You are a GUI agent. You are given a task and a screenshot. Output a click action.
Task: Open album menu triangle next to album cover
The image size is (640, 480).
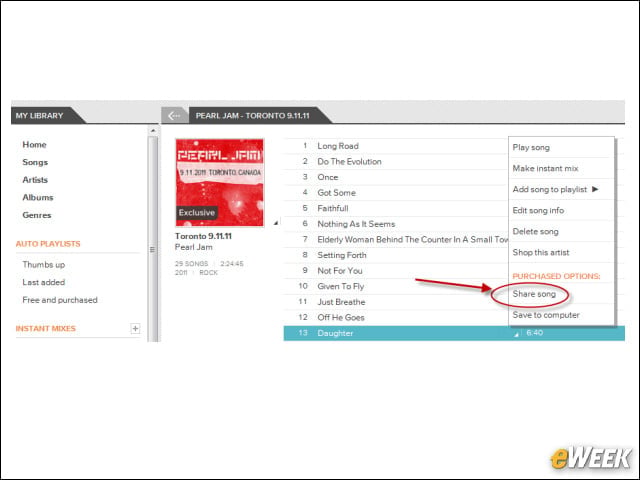click(276, 222)
